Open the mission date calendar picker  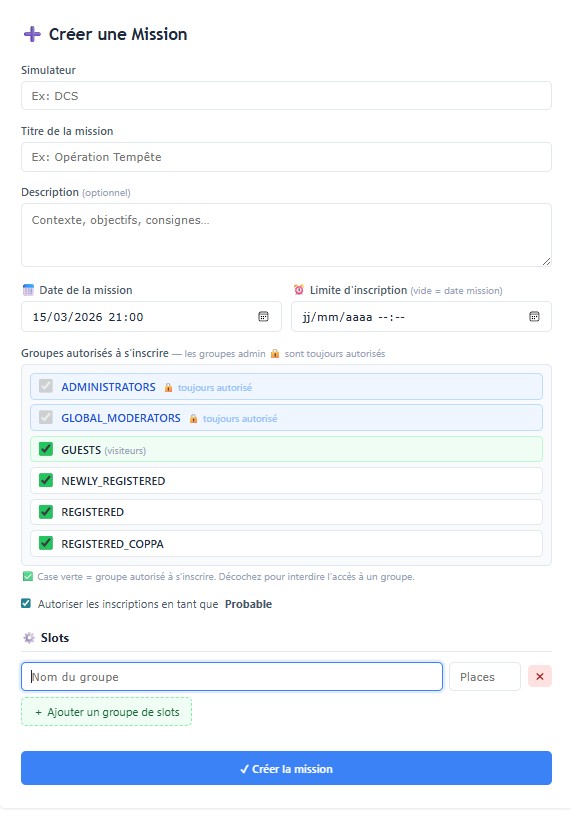point(264,316)
